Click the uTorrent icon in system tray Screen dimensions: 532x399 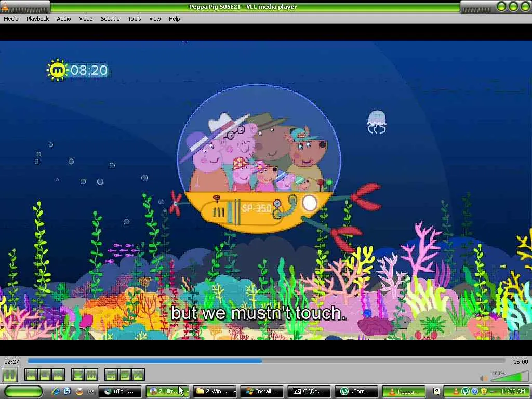[x=465, y=392]
